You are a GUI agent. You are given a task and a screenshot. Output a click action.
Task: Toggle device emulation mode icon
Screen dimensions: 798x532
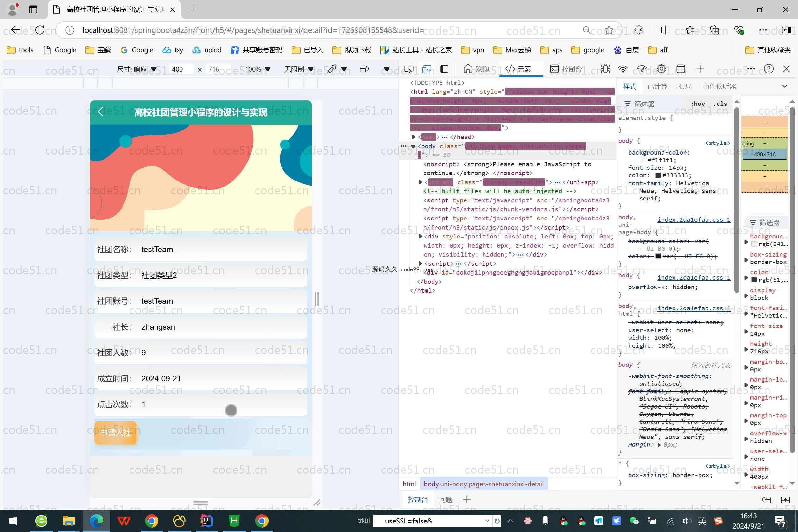(x=427, y=69)
